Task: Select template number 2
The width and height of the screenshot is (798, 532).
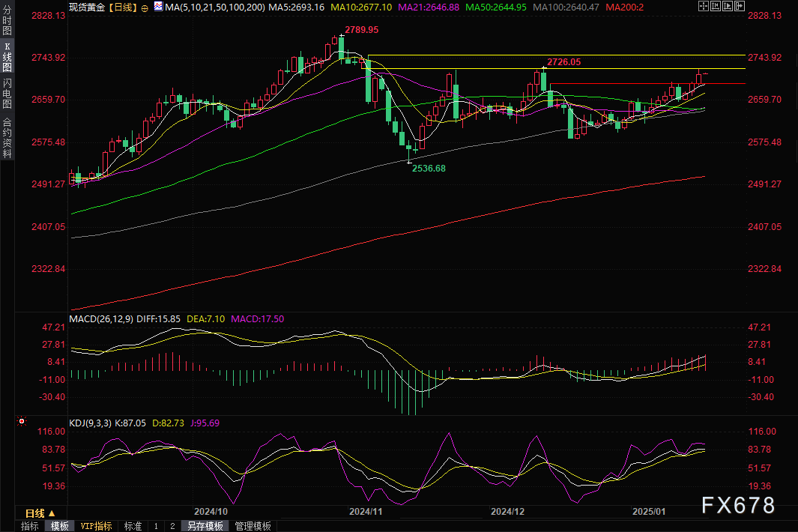Action: [x=172, y=526]
